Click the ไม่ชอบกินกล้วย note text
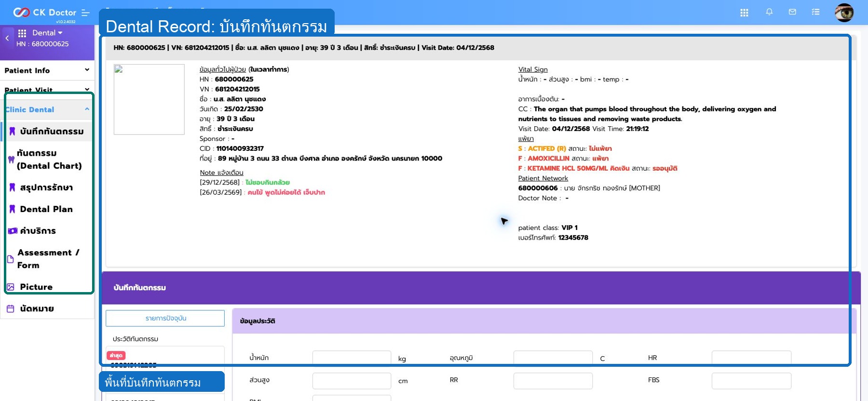The width and height of the screenshot is (868, 401). point(268,183)
